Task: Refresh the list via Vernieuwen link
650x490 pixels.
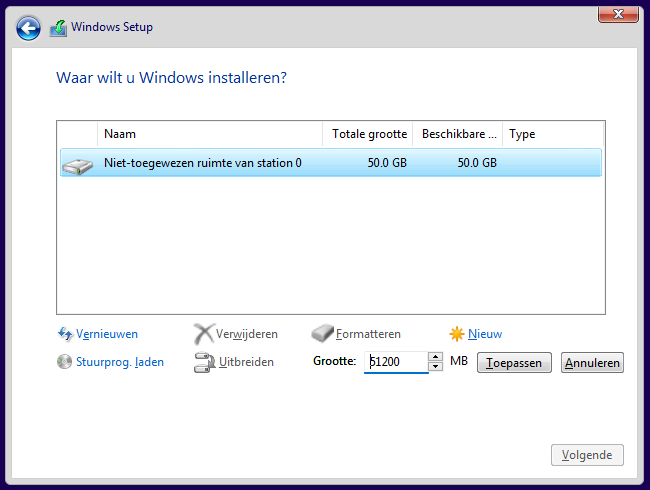Action: pos(107,334)
